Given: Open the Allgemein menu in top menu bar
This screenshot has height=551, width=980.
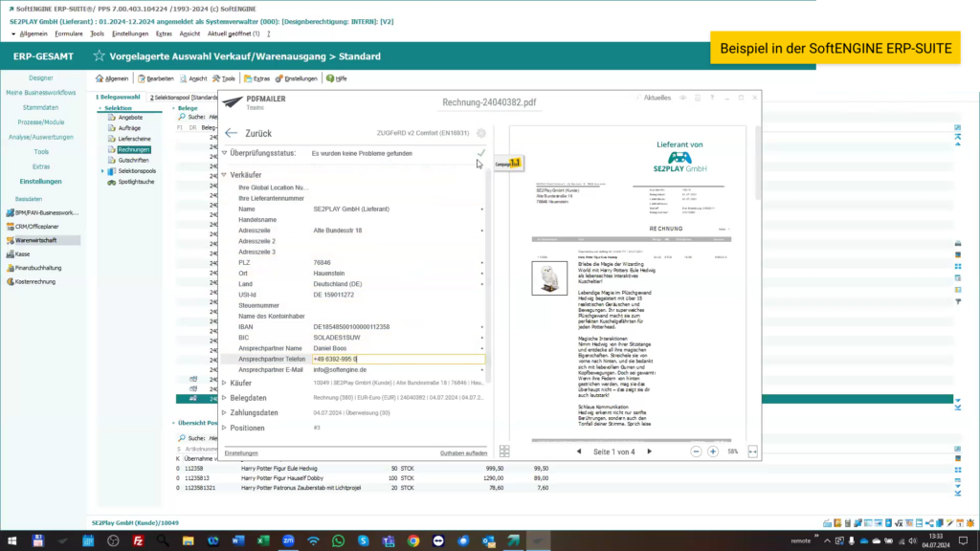Looking at the screenshot, I should 33,33.
